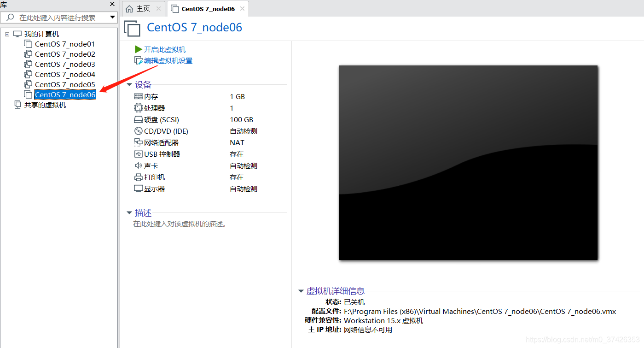The image size is (644, 348).
Task: Click the sound card speaker icon
Action: [138, 166]
